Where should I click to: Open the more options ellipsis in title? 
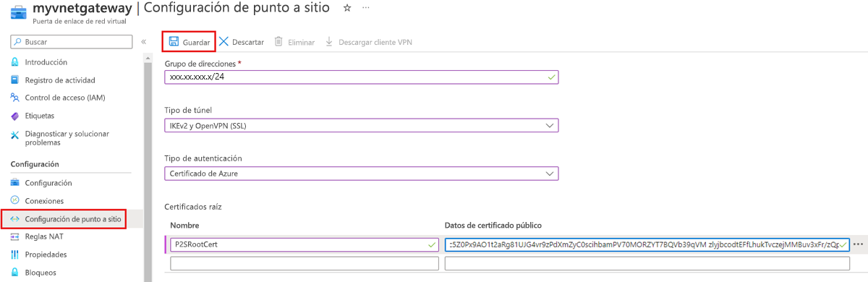pyautogui.click(x=366, y=8)
